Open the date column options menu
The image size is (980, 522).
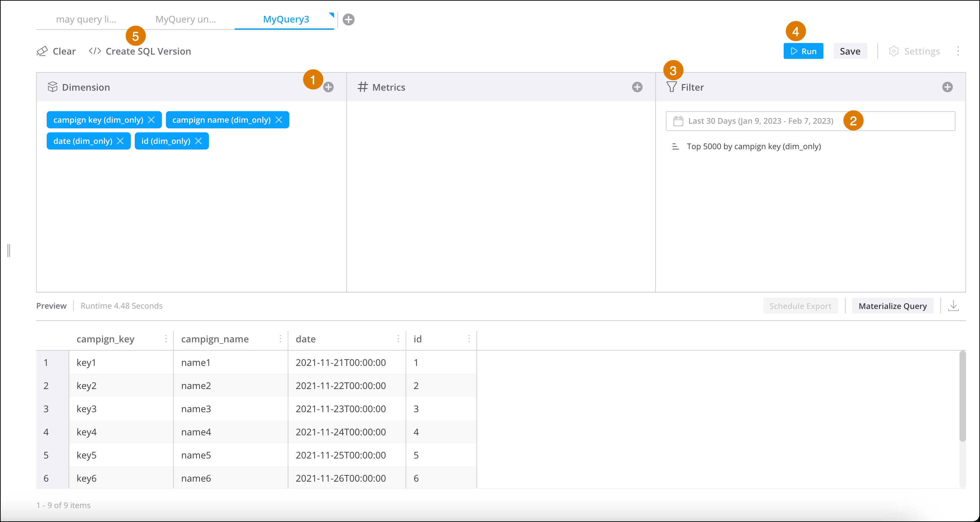point(398,339)
